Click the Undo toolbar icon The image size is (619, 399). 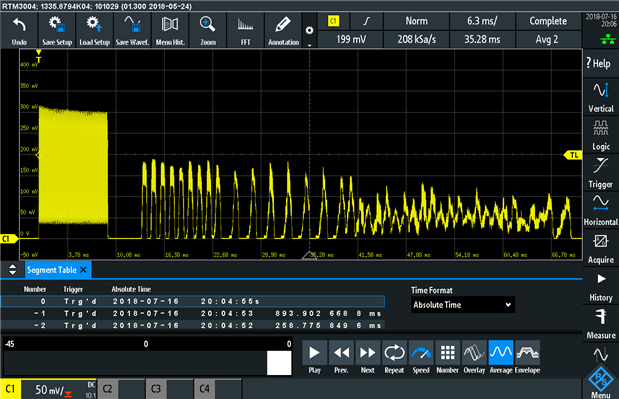pyautogui.click(x=19, y=30)
